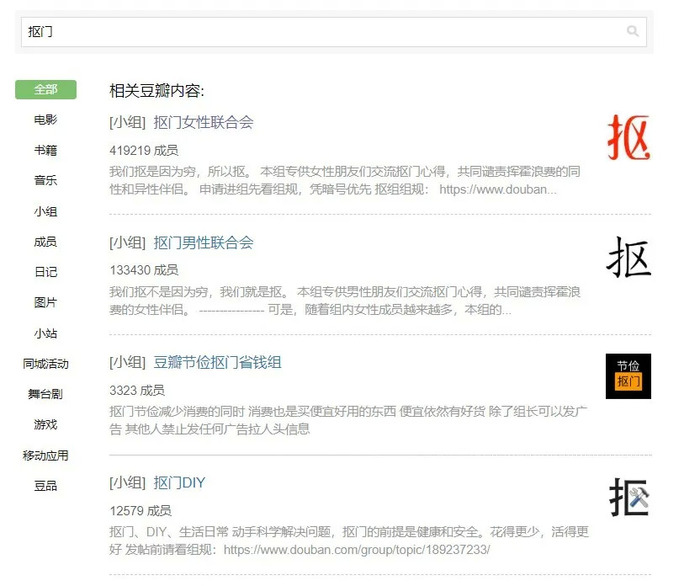Select the 全部 category filter
This screenshot has height=586, width=700.
[x=46, y=89]
